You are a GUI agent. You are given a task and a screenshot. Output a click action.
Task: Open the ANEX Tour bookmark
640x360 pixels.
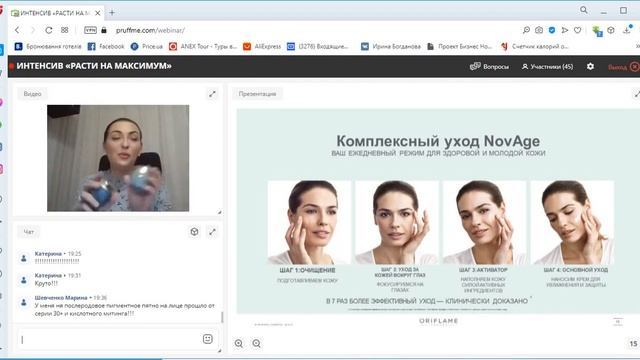point(203,47)
